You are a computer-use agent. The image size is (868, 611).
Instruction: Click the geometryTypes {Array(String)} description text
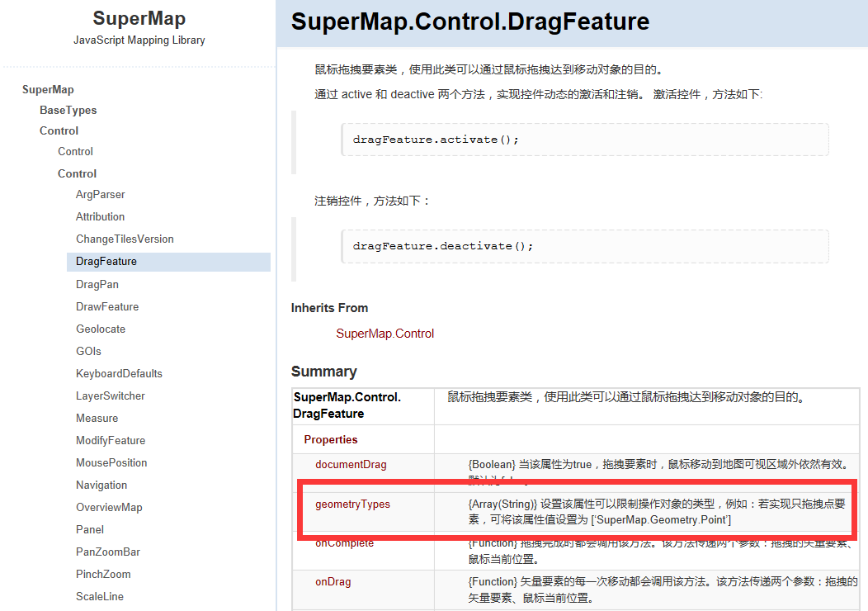coord(657,512)
